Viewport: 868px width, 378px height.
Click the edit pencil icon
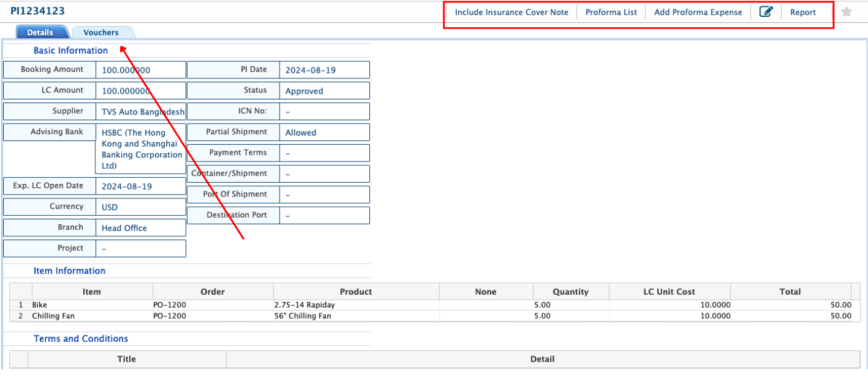[x=765, y=12]
